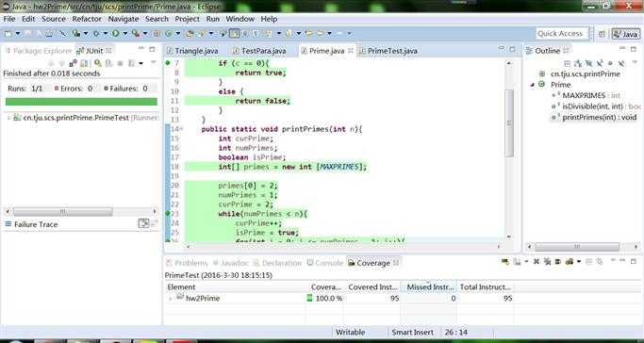Click Outline Collapse All icon

click(568, 63)
